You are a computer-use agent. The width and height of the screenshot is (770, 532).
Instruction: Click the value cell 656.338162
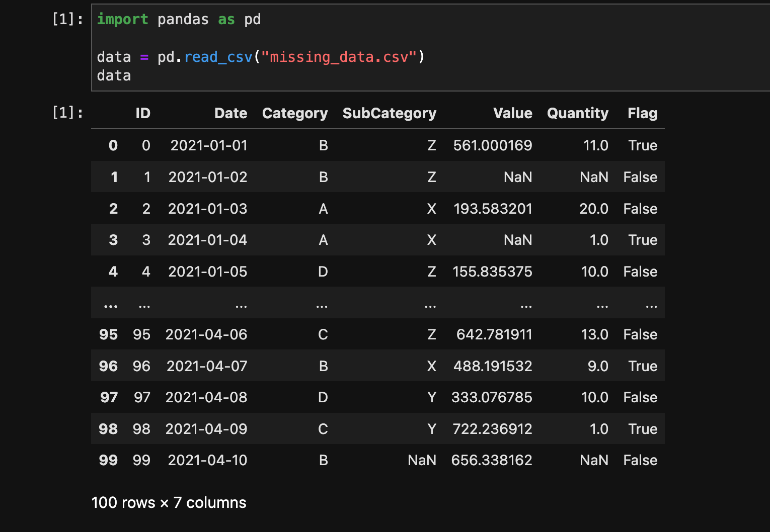492,460
